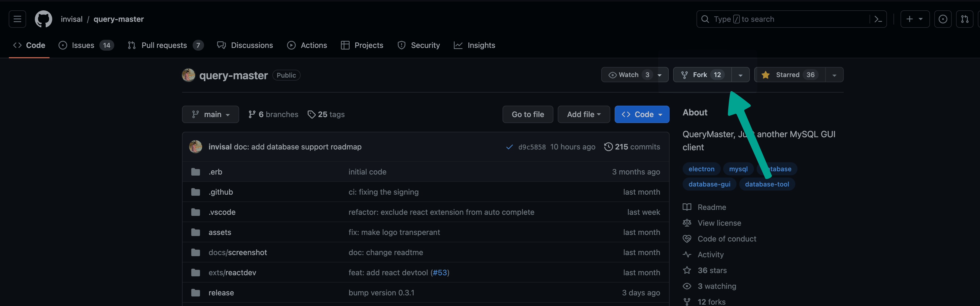Open the #53 pull request link
This screenshot has height=306, width=980.
[x=440, y=273]
